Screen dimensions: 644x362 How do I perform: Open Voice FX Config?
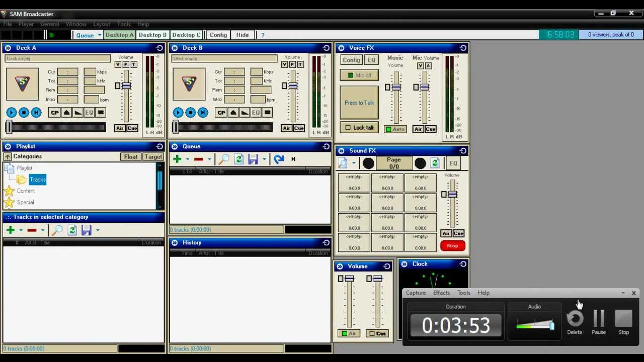click(351, 60)
